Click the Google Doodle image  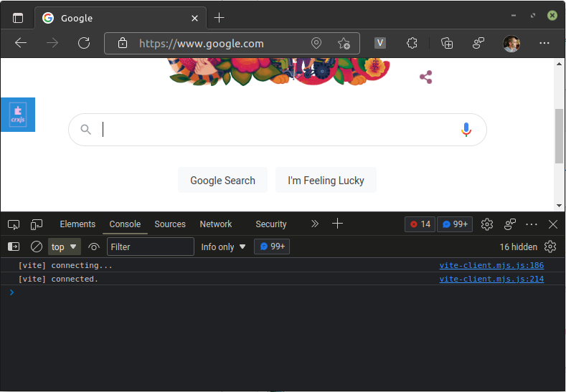(x=280, y=72)
